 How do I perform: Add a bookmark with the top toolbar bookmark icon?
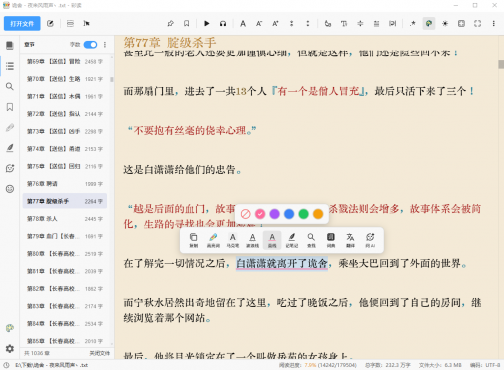[187, 23]
